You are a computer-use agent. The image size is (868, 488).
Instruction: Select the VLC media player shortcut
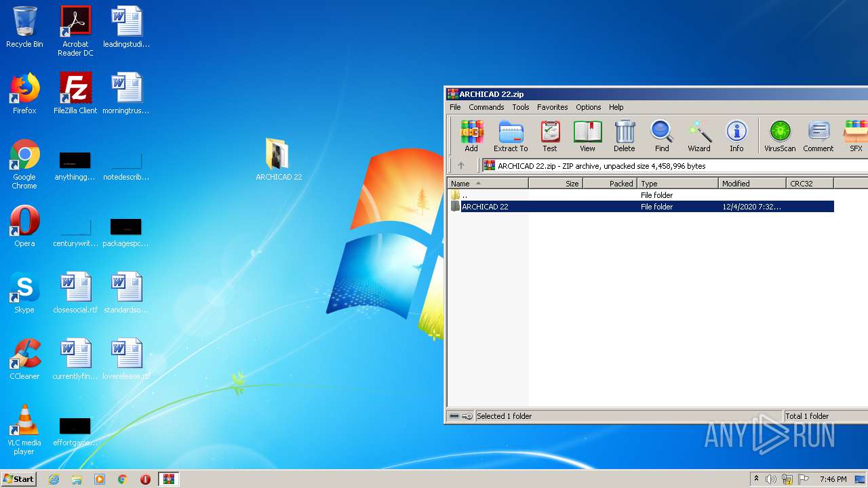[x=24, y=430]
